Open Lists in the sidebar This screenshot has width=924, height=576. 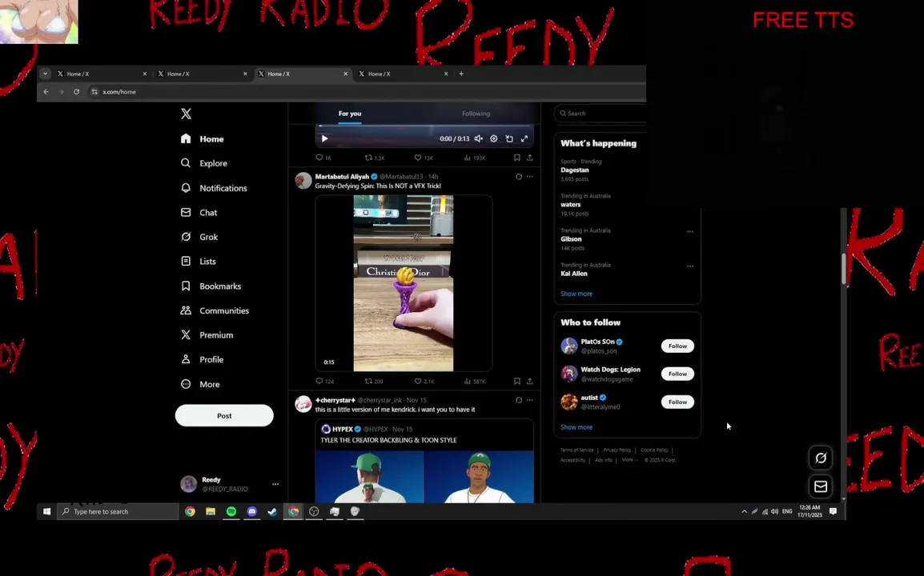click(199, 262)
